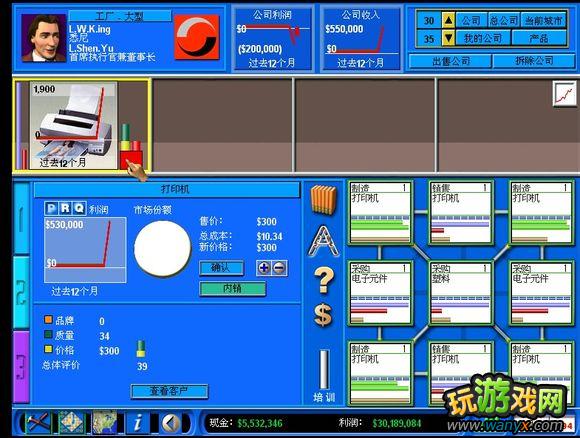This screenshot has width=580, height=438.
Task: Select the bottom-right 制造 打印机 unit
Action: click(542, 374)
